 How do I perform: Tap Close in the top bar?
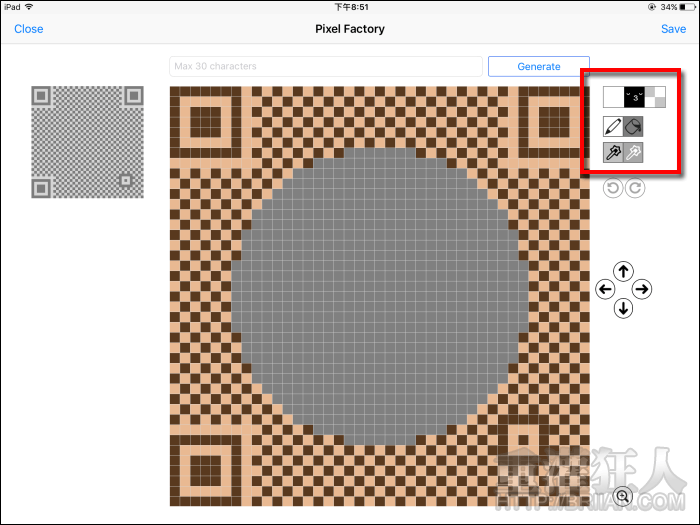pos(29,29)
